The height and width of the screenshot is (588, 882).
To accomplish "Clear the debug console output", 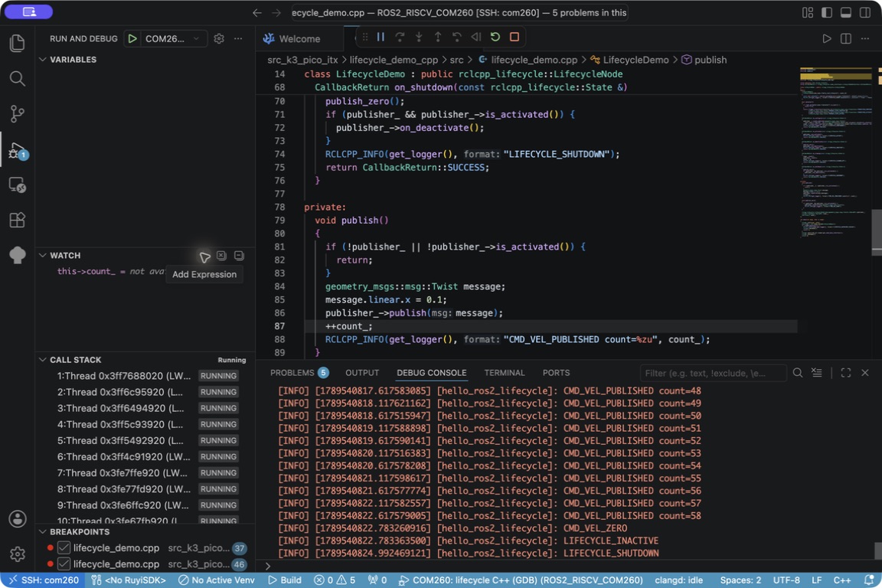I will [x=817, y=373].
